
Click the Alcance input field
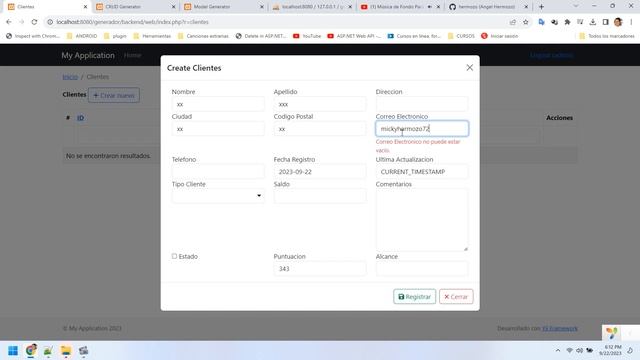pyautogui.click(x=422, y=269)
